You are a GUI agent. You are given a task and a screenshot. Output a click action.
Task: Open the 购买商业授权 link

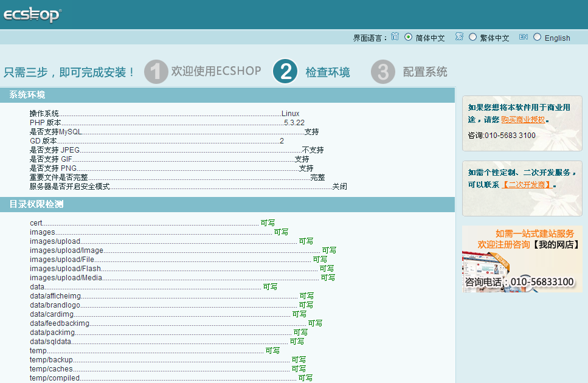pyautogui.click(x=523, y=120)
